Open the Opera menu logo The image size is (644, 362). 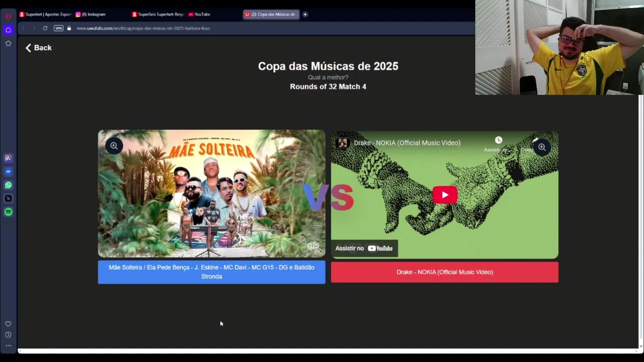(8, 16)
